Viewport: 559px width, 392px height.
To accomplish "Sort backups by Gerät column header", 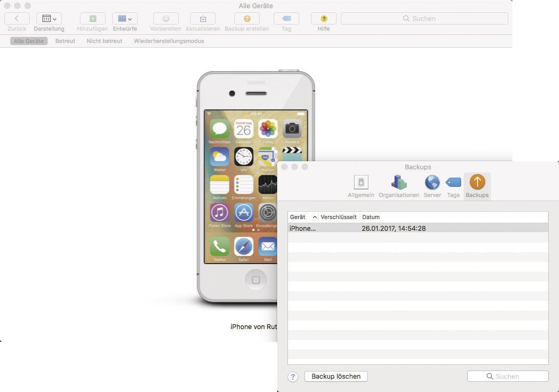I will coord(303,217).
